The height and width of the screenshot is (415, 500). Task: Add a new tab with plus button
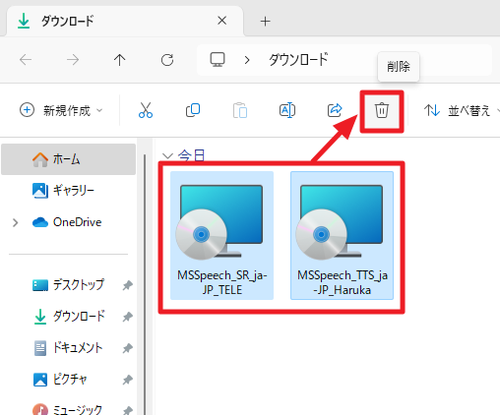click(265, 21)
